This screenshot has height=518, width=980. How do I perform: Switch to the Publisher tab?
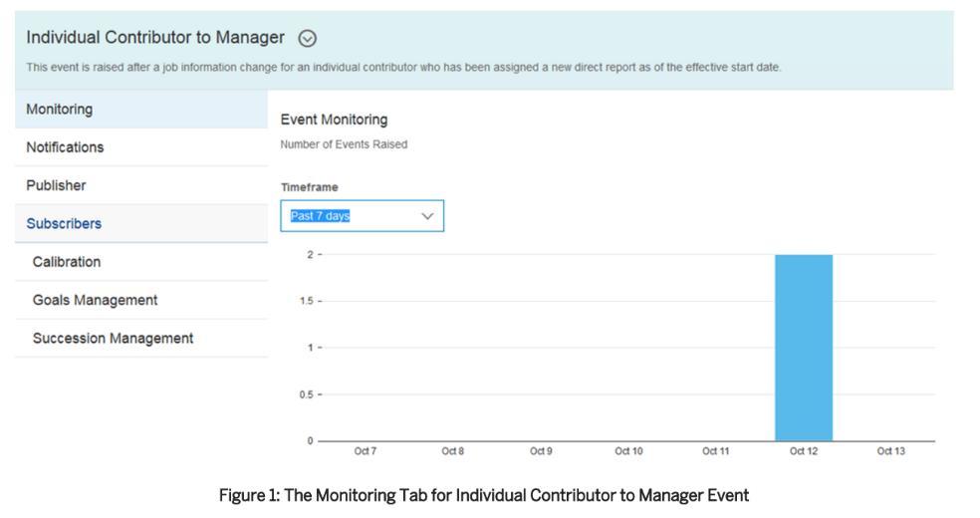[x=141, y=185]
